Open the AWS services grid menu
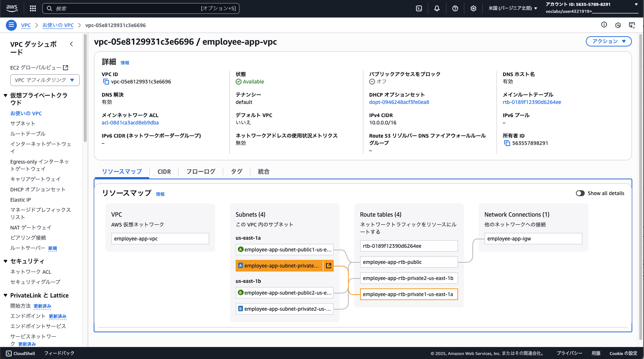Viewport: 644px width, 359px height. click(x=33, y=8)
